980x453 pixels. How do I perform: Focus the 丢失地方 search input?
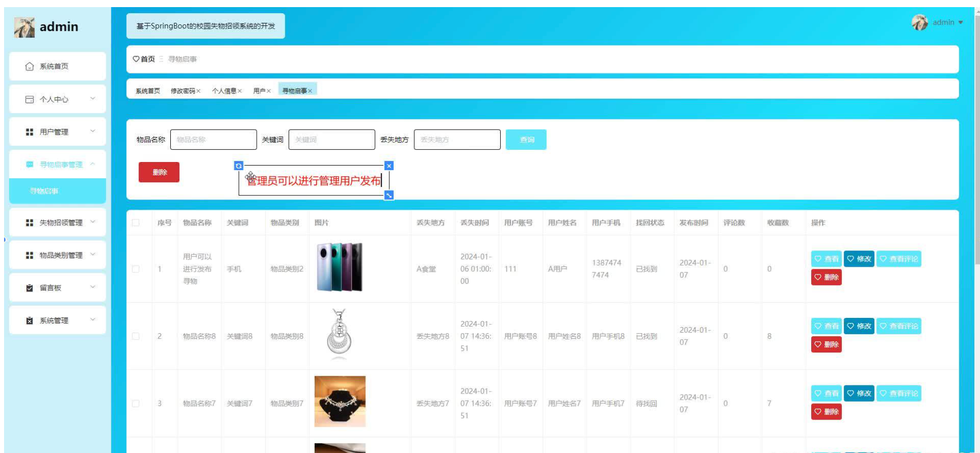(457, 140)
